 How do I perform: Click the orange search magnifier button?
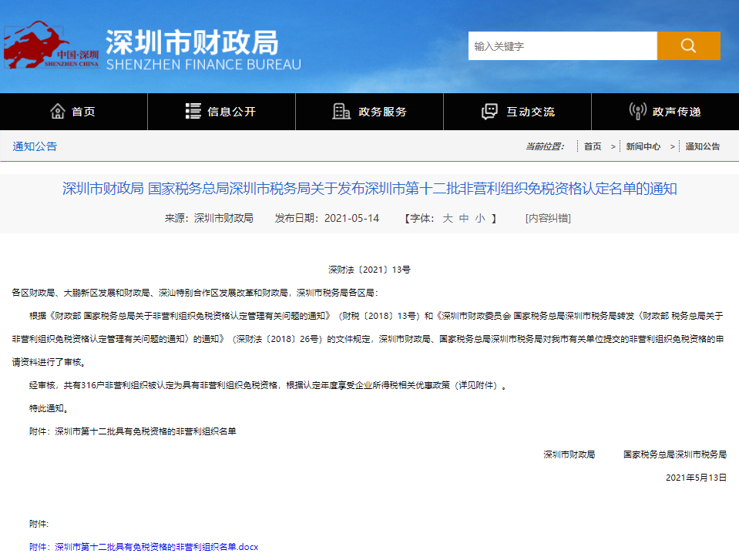[x=688, y=45]
